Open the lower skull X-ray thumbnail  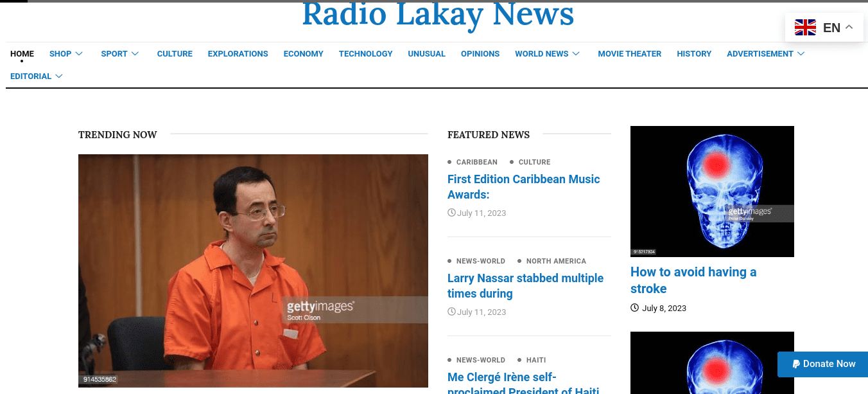tap(712, 363)
